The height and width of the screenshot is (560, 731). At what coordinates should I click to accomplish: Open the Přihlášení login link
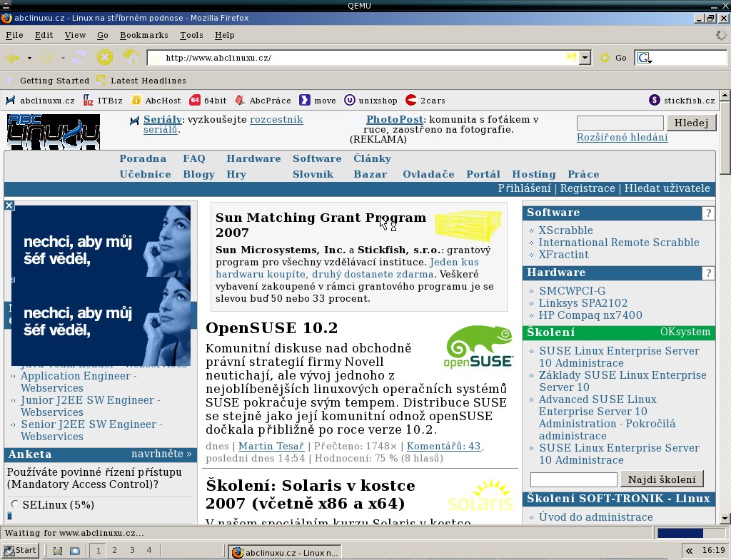524,188
